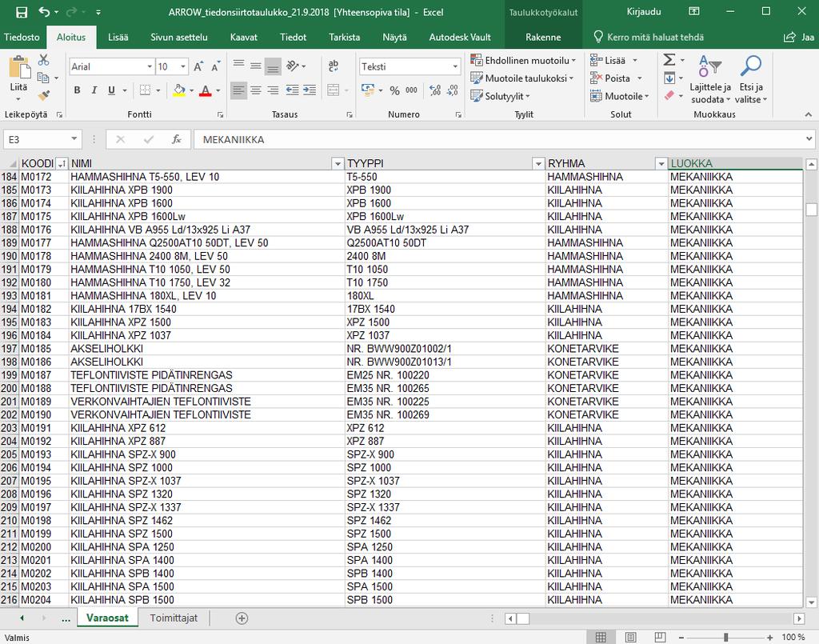The height and width of the screenshot is (644, 819).
Task: Center cell text horizontally
Action: 256,90
